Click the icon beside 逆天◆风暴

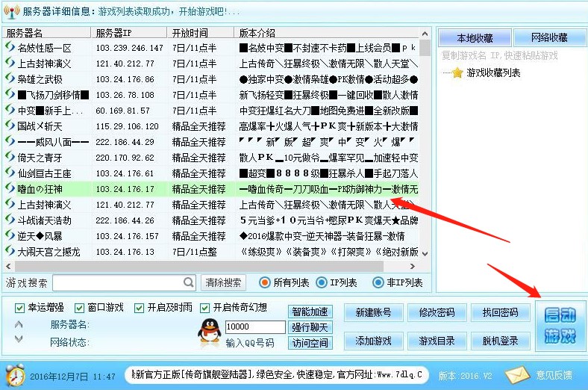pyautogui.click(x=10, y=235)
